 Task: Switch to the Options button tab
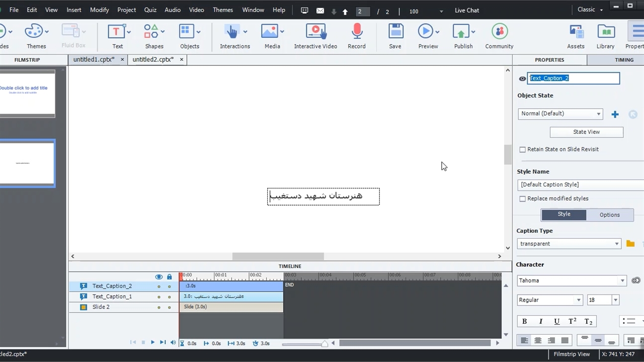click(609, 215)
